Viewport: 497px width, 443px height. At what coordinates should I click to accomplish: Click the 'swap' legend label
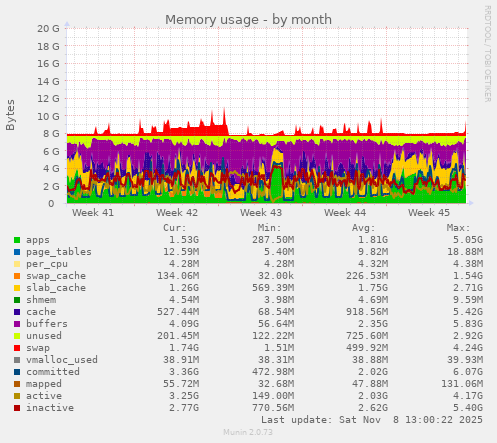[38, 348]
